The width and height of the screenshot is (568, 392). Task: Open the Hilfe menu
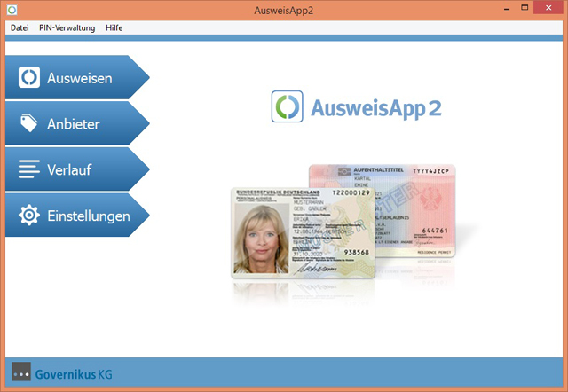click(x=114, y=27)
